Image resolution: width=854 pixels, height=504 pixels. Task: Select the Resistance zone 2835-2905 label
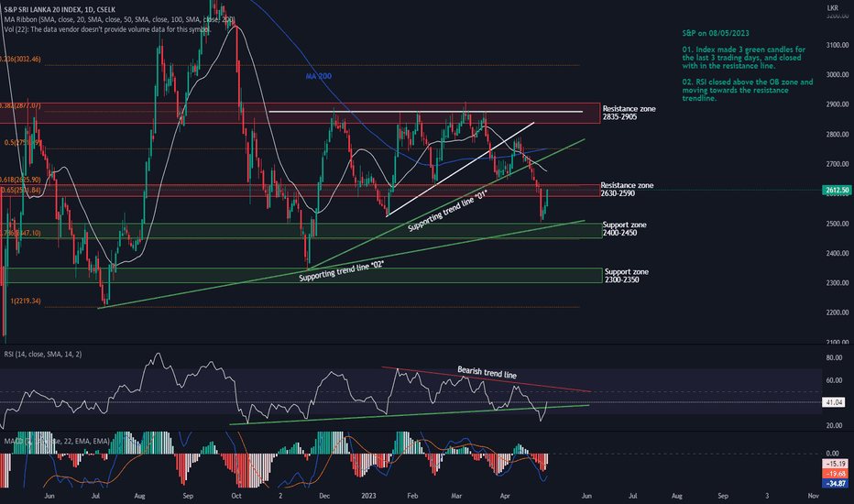click(630, 113)
